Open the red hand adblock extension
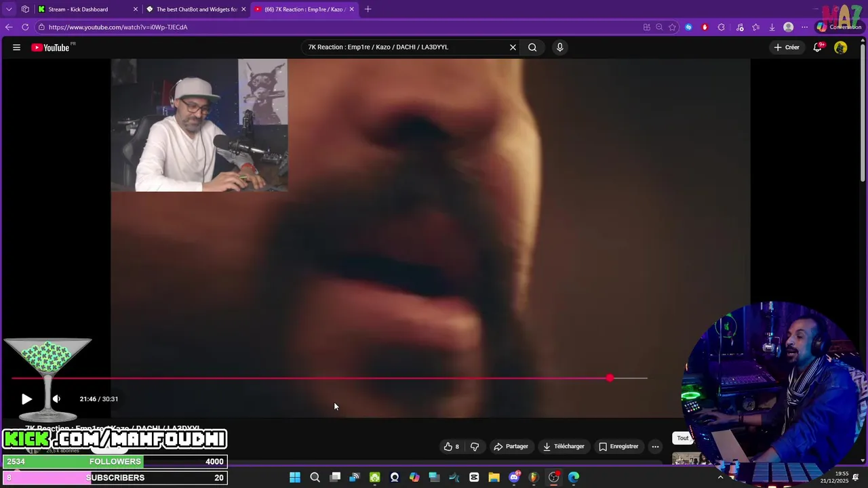This screenshot has width=868, height=488. (705, 27)
